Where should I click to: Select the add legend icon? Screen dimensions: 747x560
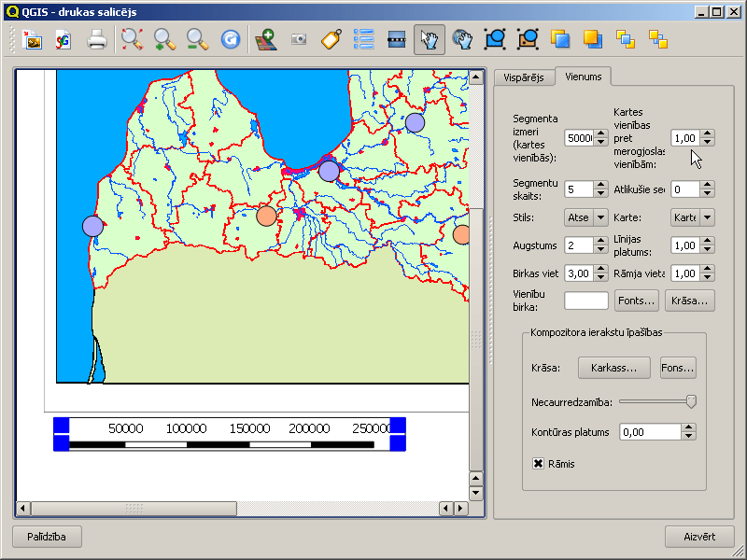coord(364,40)
